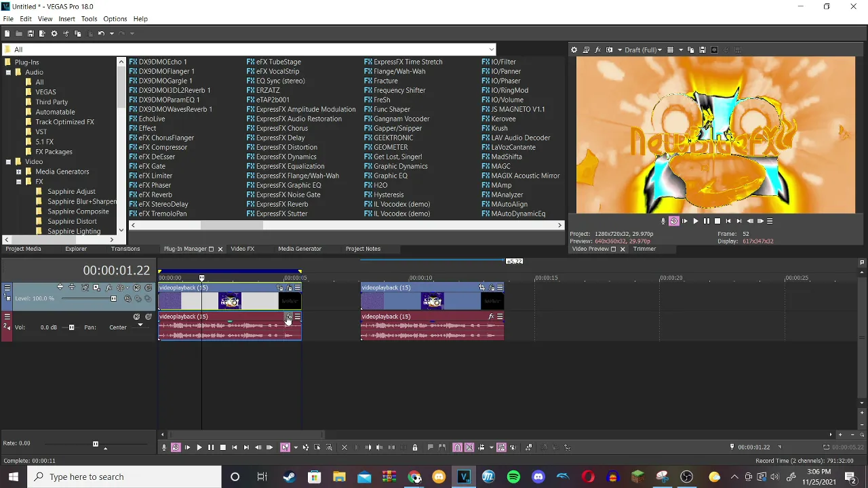Image resolution: width=868 pixels, height=488 pixels.
Task: Save the project with the disk icon
Action: tap(31, 33)
